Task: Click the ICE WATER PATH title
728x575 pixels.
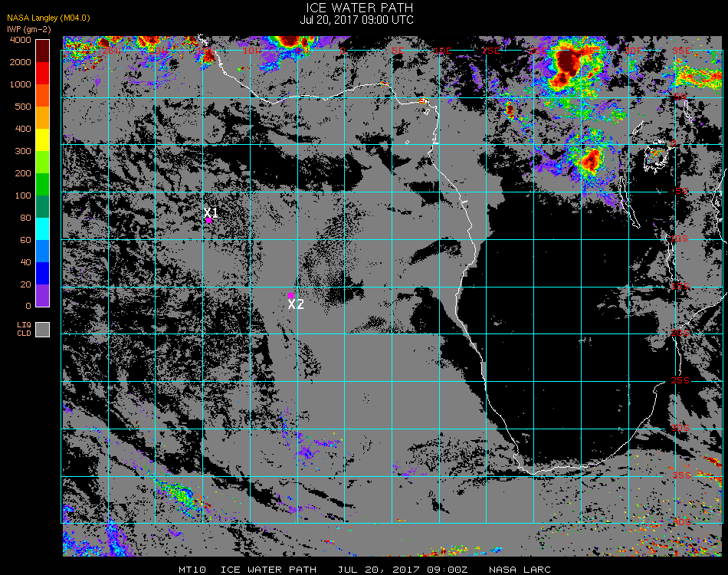Action: 359,8
